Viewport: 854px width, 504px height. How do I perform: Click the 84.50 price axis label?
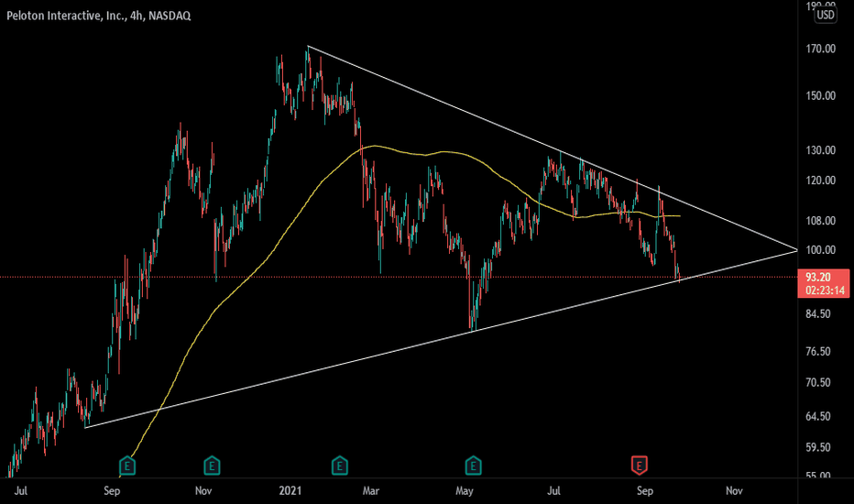point(818,313)
